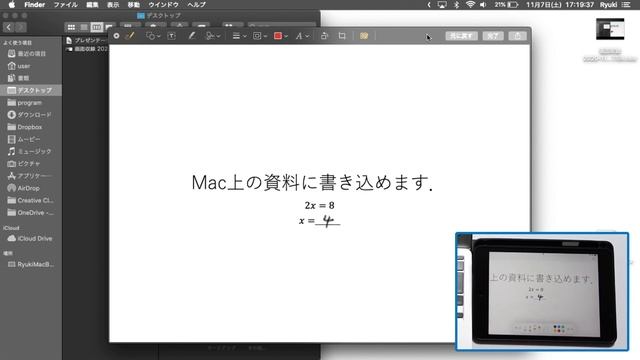Open Creative Cloud folder in sidebar

click(31, 200)
